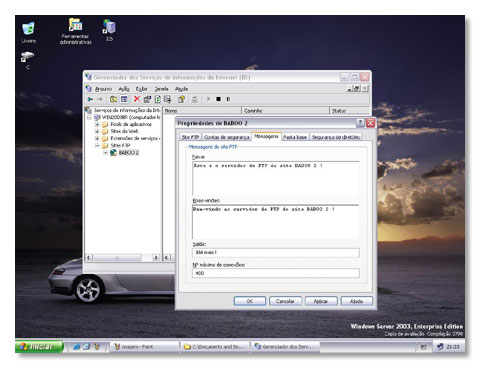
Task: Click the refresh icon in IIS toolbar
Action: tap(158, 99)
